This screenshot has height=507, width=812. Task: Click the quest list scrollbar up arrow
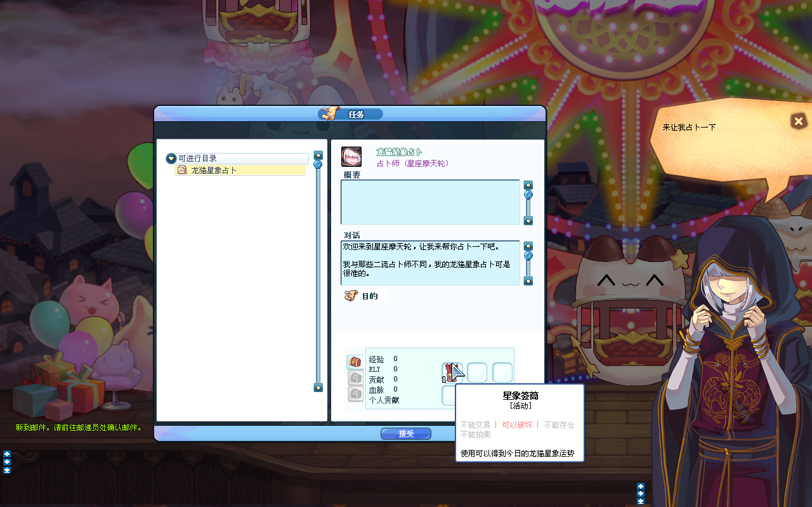[318, 155]
